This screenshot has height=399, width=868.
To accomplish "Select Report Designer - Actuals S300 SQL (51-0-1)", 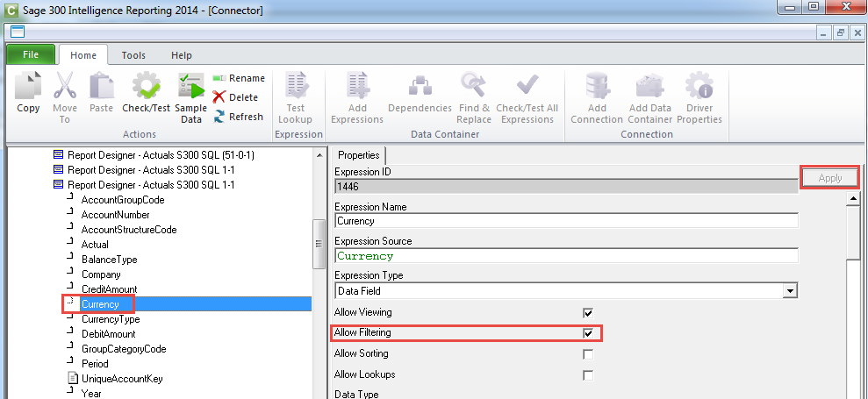I will [161, 155].
